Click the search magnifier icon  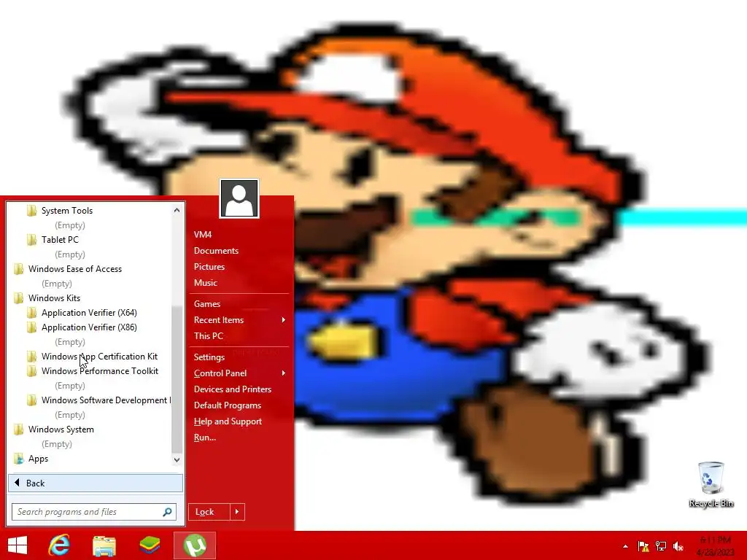[x=167, y=512]
